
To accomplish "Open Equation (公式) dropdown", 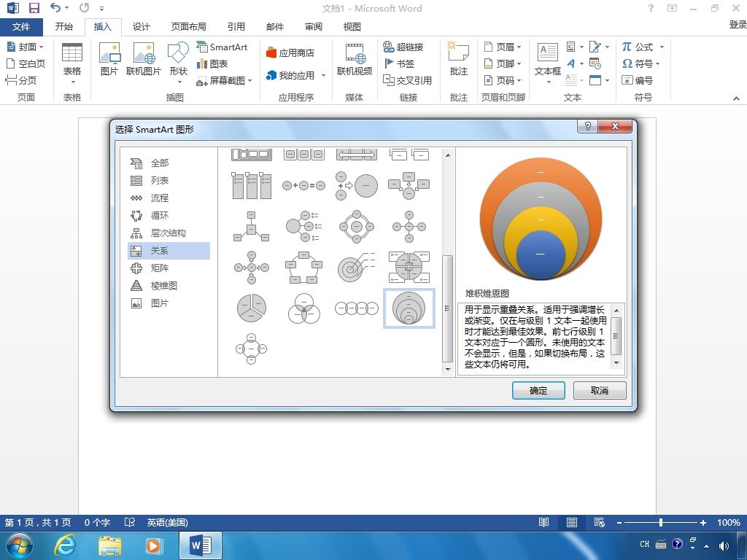I will pos(643,47).
